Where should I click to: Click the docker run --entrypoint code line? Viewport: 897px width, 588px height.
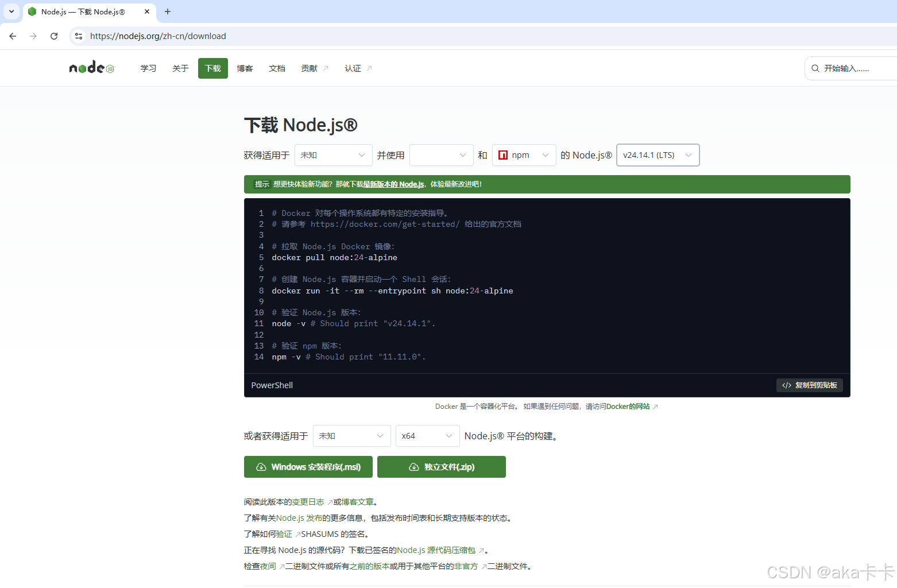392,291
